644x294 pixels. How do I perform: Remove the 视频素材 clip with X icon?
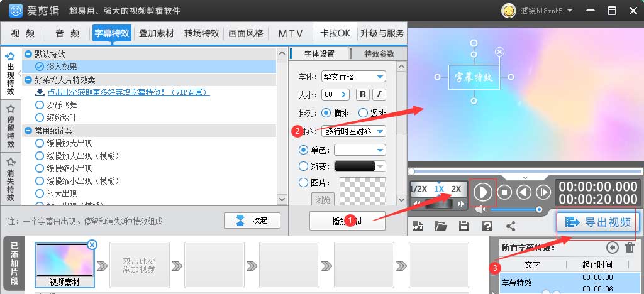[x=92, y=245]
